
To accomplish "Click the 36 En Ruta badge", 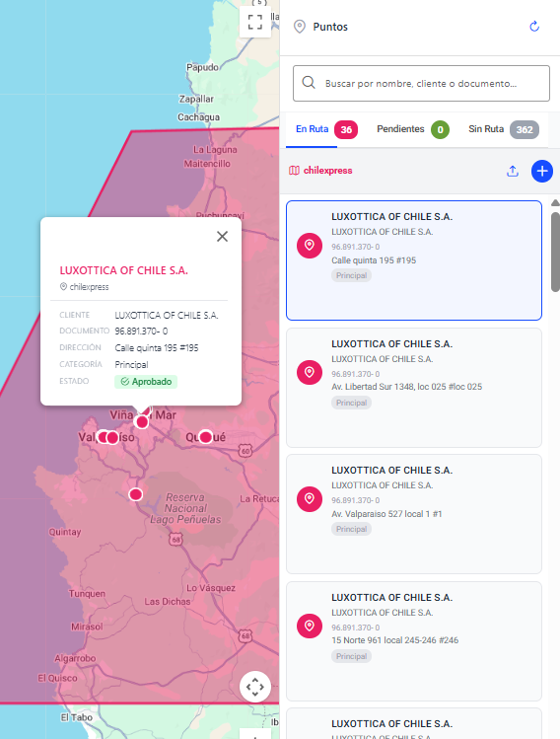I will point(346,129).
